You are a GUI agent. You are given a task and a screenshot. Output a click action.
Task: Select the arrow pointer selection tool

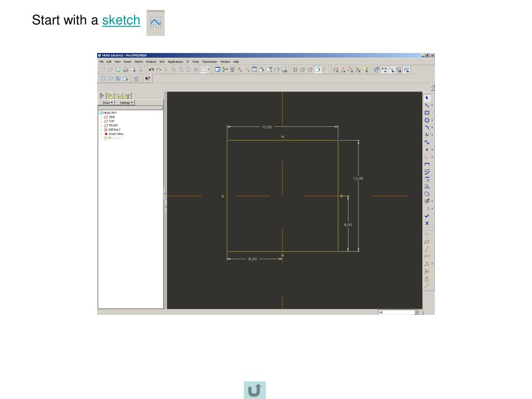click(x=427, y=98)
